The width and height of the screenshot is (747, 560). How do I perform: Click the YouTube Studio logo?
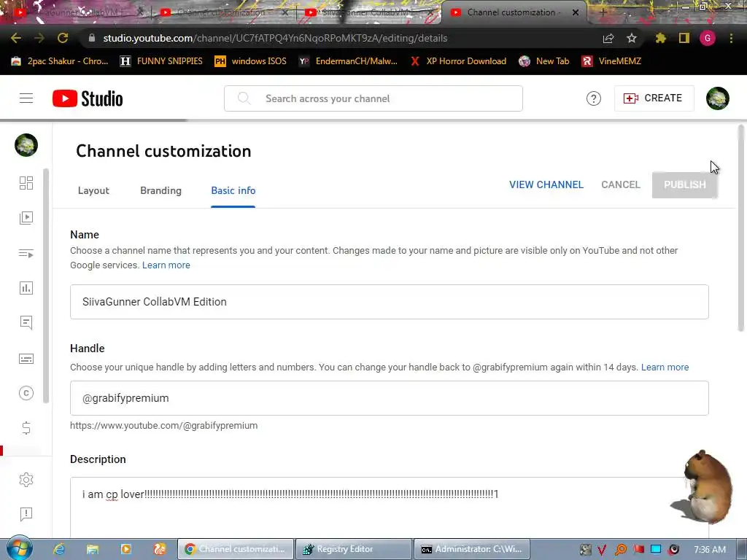tap(88, 98)
